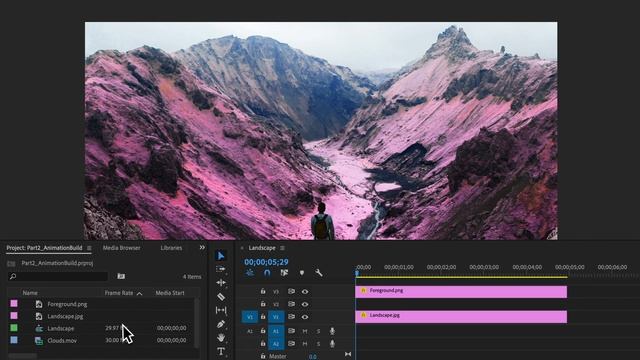Screen dimensions: 640x360
Task: Open the Landscape timeline panel menu
Action: (282, 248)
